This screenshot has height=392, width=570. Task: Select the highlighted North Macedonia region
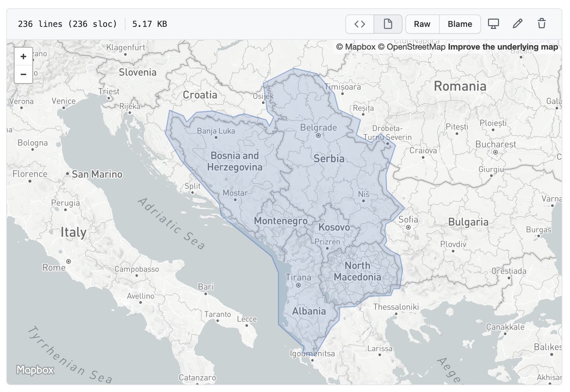[357, 271]
